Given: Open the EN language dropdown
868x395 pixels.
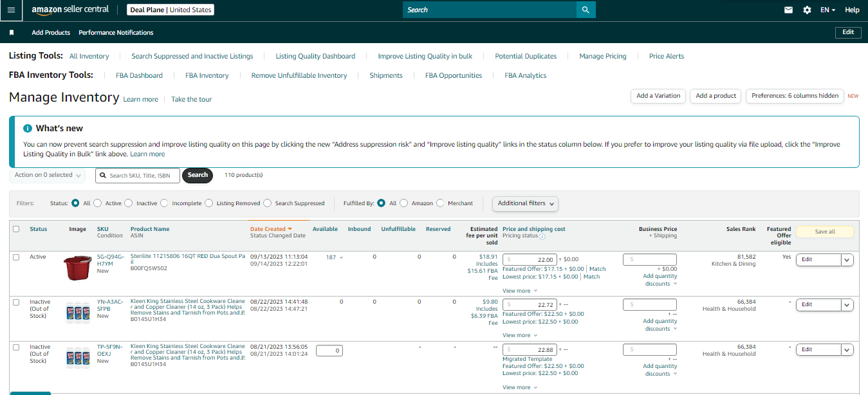Looking at the screenshot, I should coord(827,10).
